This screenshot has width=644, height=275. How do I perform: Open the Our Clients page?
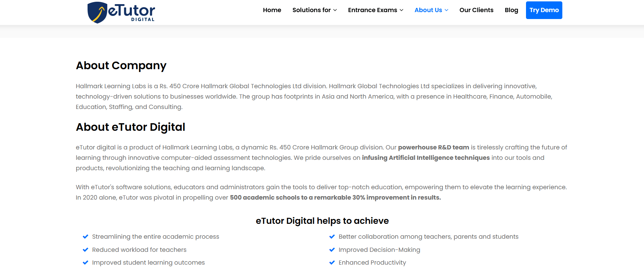476,10
